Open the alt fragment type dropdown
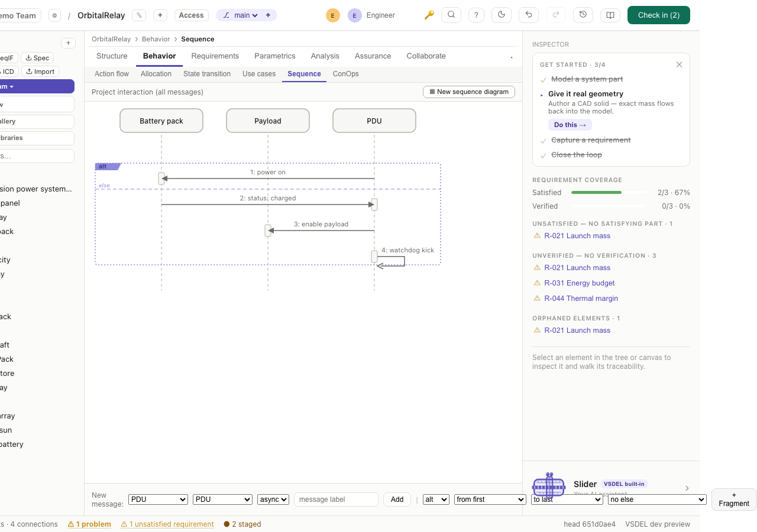The image size is (757, 532). click(x=436, y=499)
